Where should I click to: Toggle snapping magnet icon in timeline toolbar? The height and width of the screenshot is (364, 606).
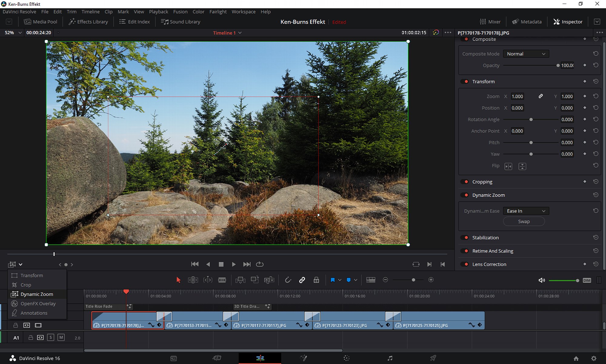click(x=288, y=280)
